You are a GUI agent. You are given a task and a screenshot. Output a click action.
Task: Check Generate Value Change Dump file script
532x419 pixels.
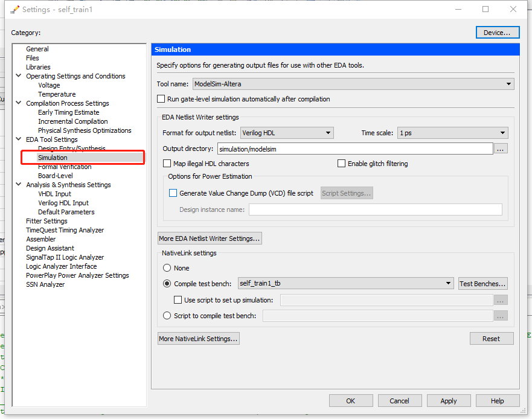point(173,193)
